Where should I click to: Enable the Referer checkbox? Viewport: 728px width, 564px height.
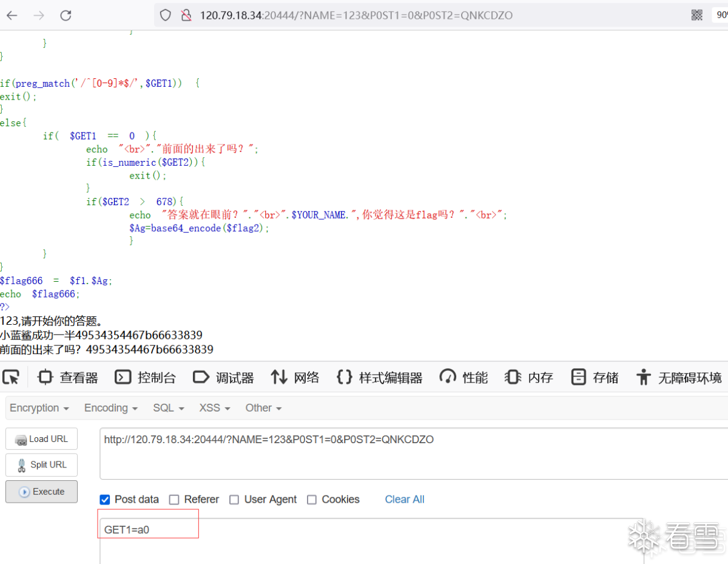(174, 500)
